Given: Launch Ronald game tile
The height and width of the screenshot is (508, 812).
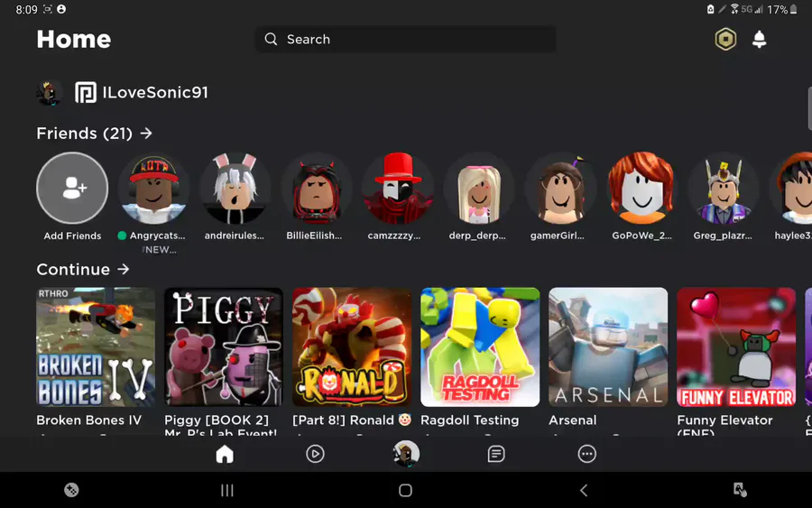Looking at the screenshot, I should pyautogui.click(x=352, y=347).
